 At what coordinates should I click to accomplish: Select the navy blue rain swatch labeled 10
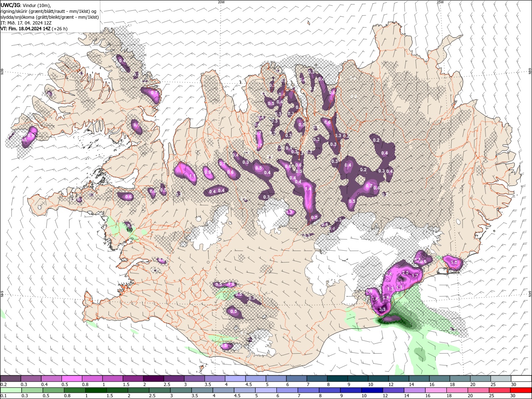(372, 390)
